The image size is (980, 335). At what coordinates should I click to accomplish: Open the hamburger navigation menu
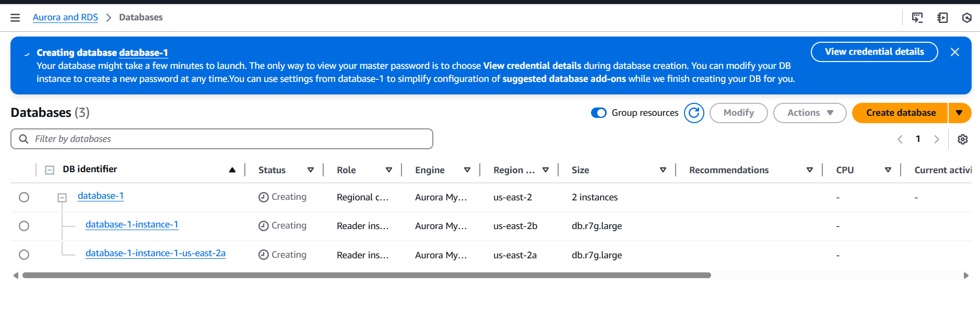pos(15,18)
